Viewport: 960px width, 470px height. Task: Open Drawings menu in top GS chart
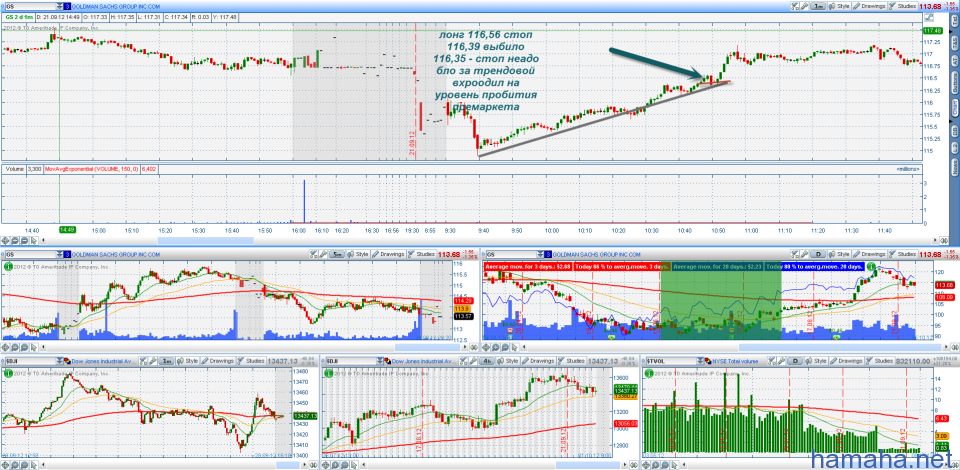coord(869,6)
